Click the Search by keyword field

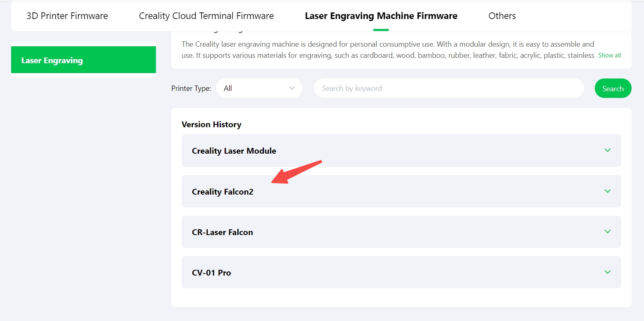449,88
